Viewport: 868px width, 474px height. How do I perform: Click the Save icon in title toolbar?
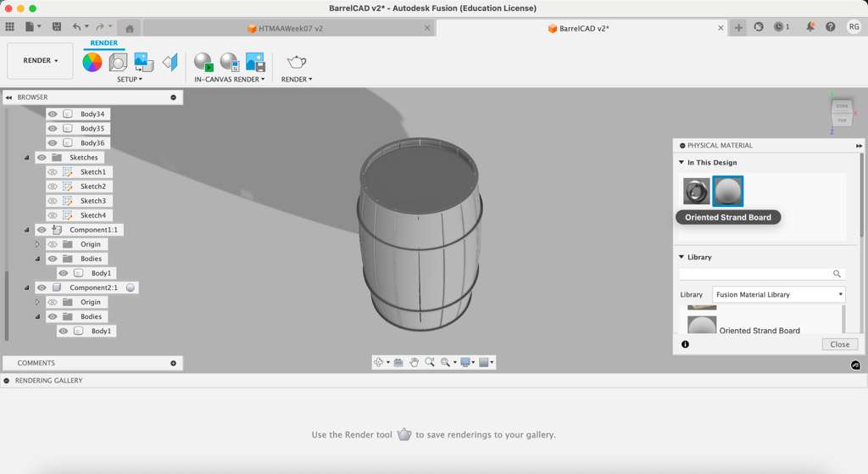pyautogui.click(x=56, y=28)
